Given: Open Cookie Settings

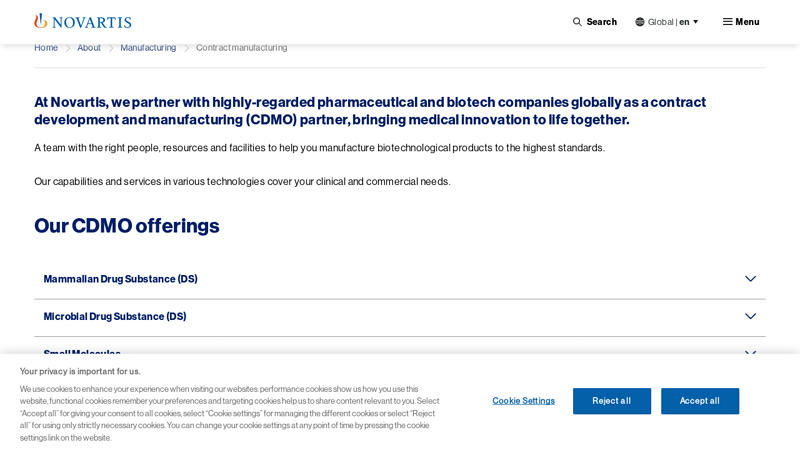Looking at the screenshot, I should point(523,401).
